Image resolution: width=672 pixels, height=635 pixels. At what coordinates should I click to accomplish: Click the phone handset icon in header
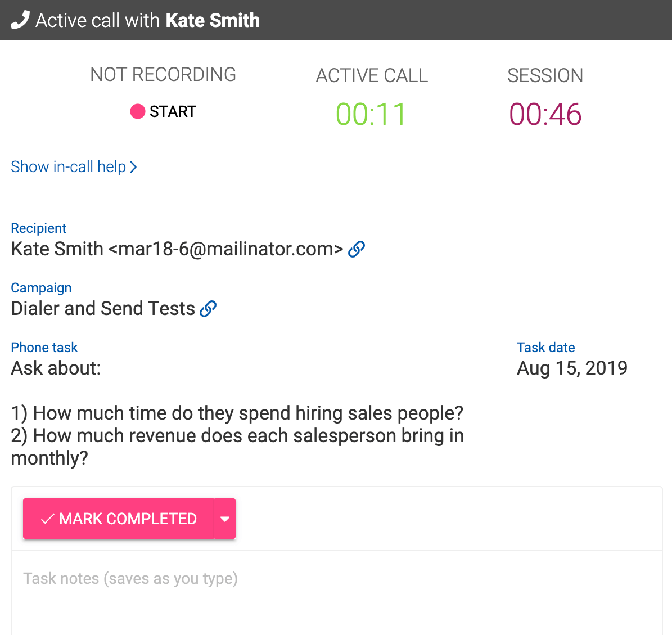pos(20,20)
